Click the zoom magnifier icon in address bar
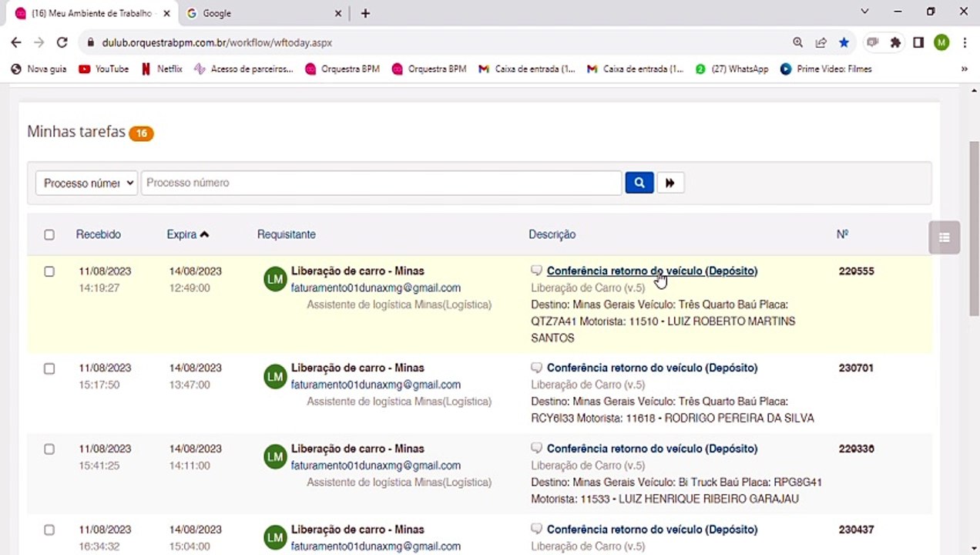This screenshot has height=555, width=980. 798,42
